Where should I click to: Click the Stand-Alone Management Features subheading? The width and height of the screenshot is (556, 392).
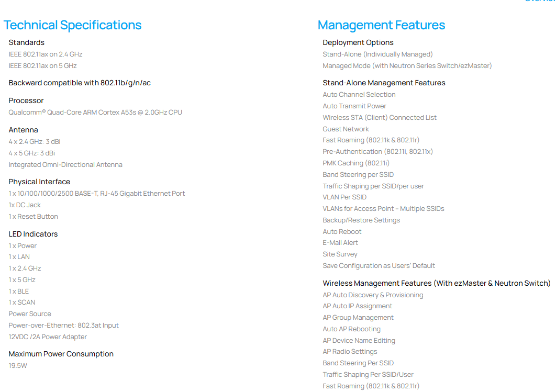pos(384,83)
